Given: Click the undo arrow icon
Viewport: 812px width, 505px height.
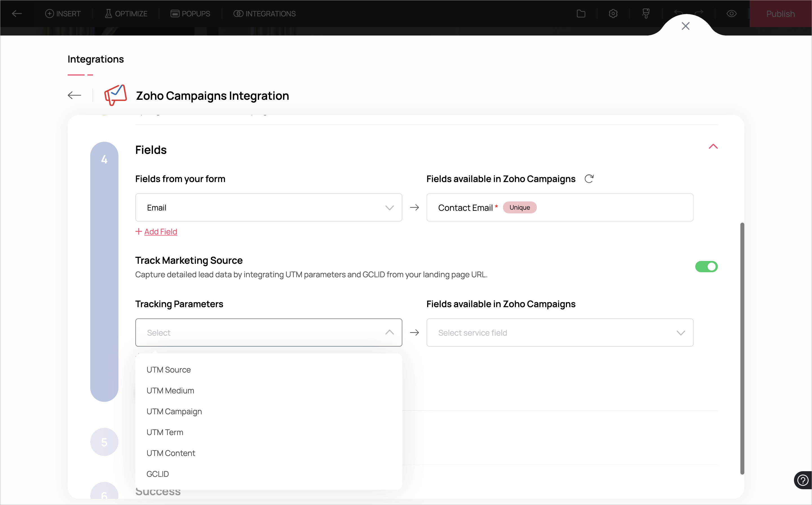Looking at the screenshot, I should (679, 13).
